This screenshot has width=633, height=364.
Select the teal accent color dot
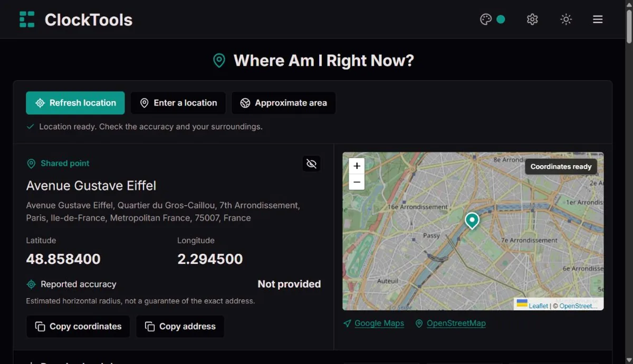[x=501, y=20]
